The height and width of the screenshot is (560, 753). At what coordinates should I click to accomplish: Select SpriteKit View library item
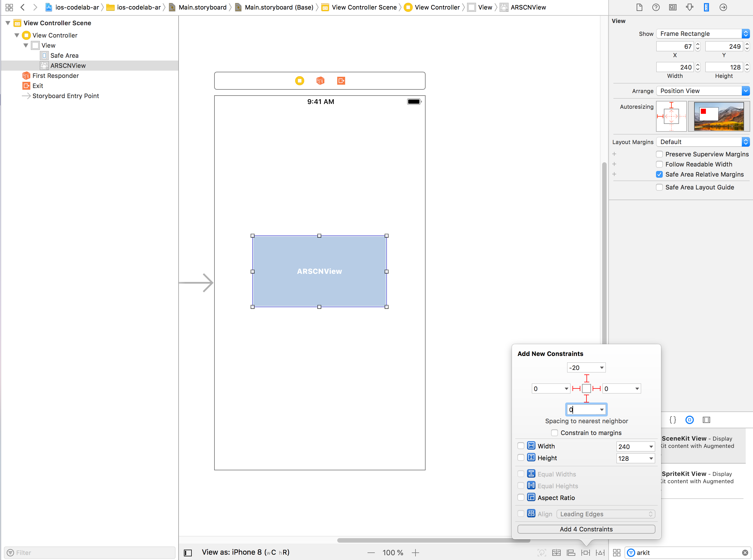pyautogui.click(x=703, y=481)
